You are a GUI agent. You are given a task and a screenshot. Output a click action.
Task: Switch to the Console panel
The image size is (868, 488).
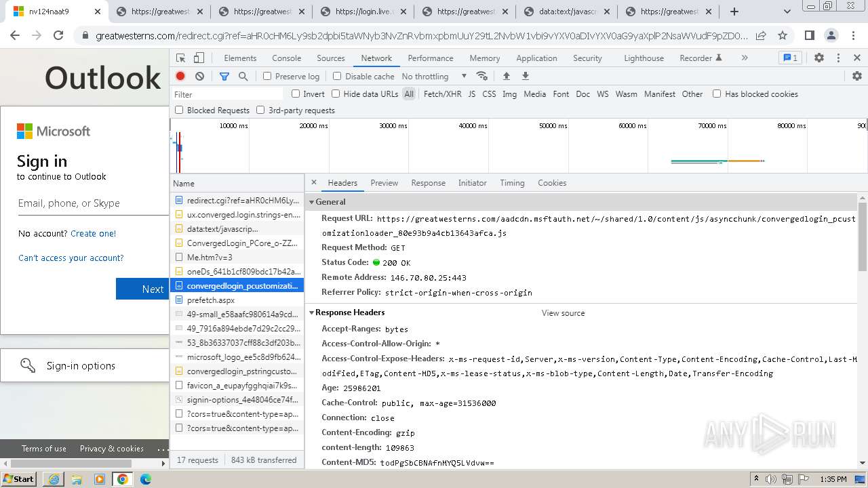pyautogui.click(x=286, y=58)
